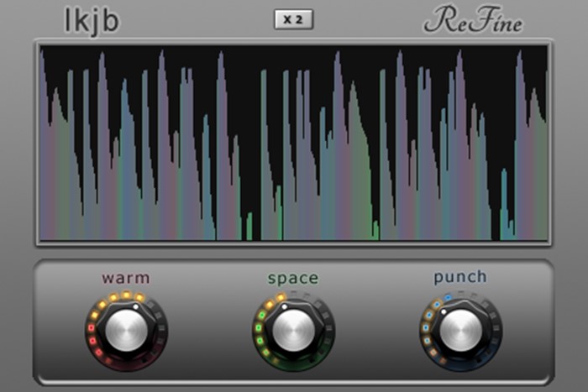Select the punch label text
The image size is (588, 392).
tap(460, 277)
